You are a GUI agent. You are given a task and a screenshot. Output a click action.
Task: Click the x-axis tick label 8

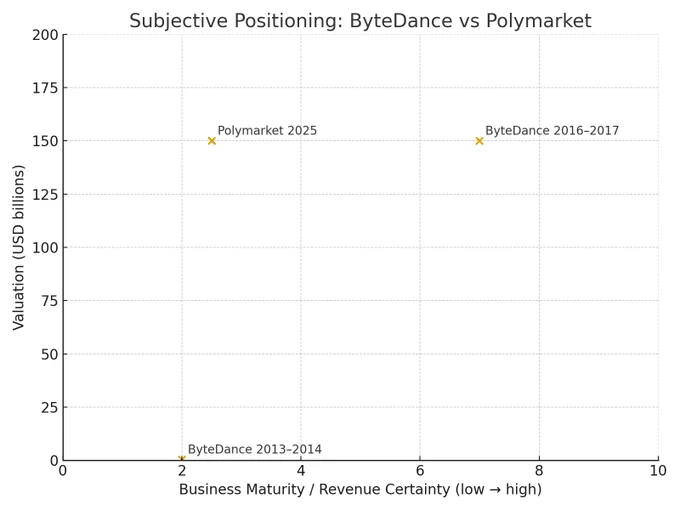pyautogui.click(x=539, y=471)
